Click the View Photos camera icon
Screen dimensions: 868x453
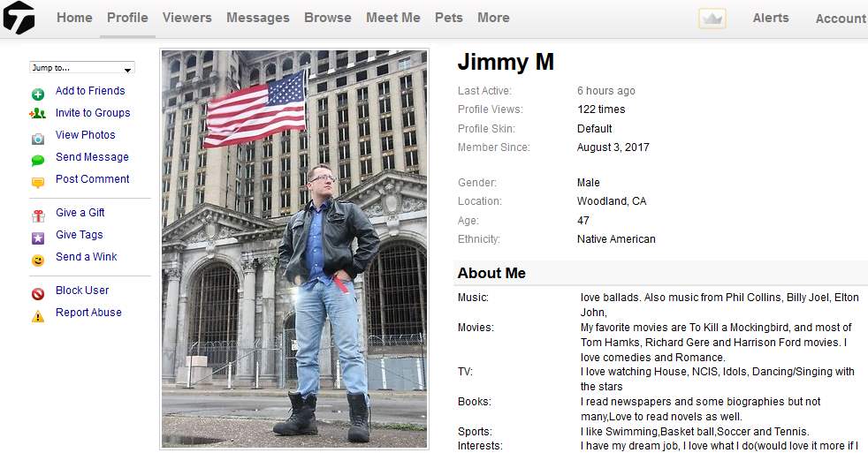tap(38, 139)
